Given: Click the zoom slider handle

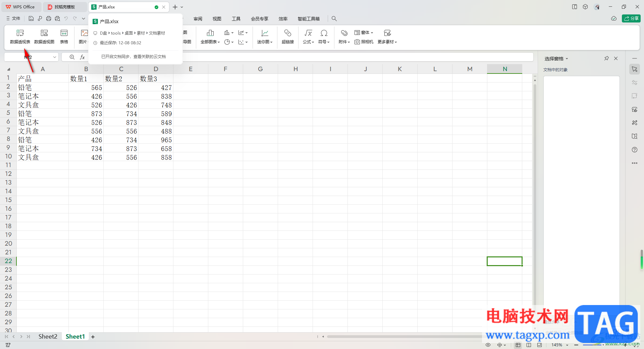Looking at the screenshot, I should 603,345.
